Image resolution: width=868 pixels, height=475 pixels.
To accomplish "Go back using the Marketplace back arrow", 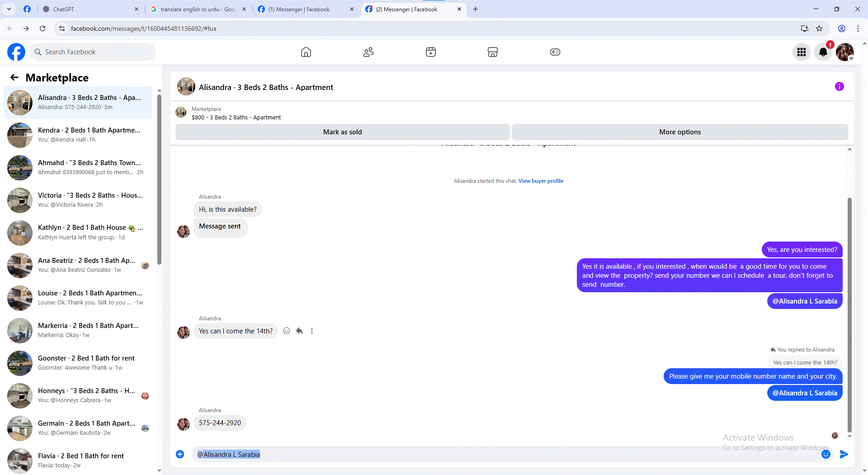I will pos(14,78).
